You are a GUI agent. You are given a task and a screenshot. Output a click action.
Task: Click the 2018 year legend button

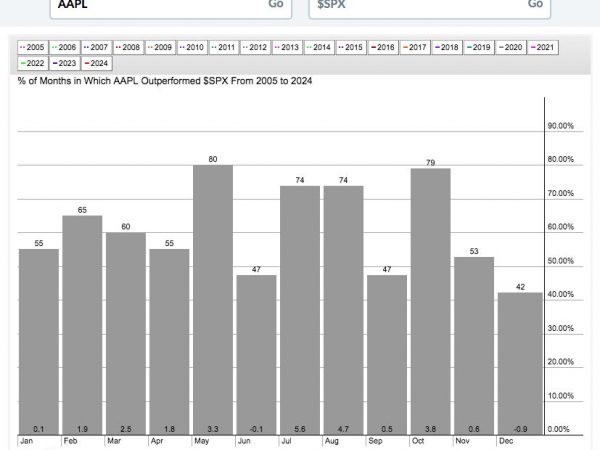click(x=447, y=47)
